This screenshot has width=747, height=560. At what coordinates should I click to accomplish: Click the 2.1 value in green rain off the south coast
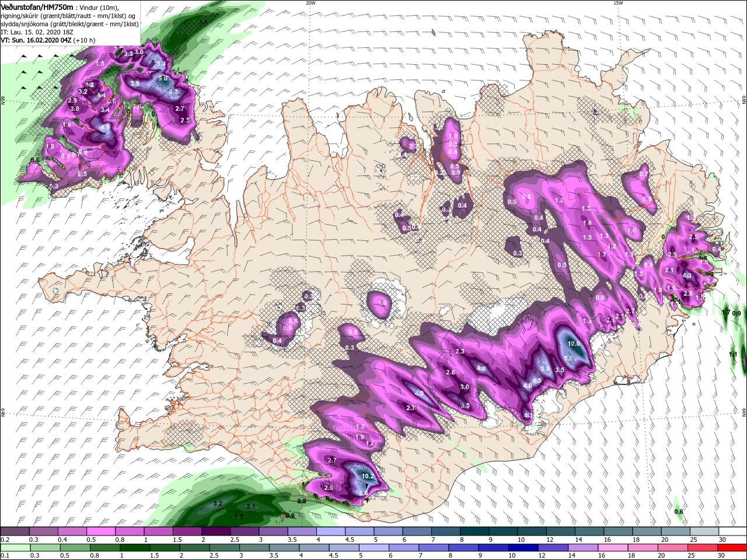[x=251, y=506]
